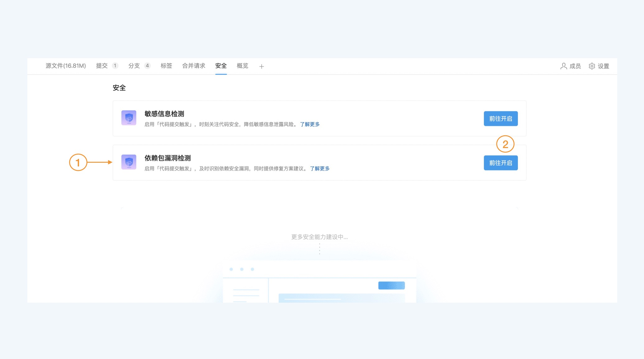
Task: Click the dependency vulnerability detection shield icon
Action: click(x=129, y=162)
